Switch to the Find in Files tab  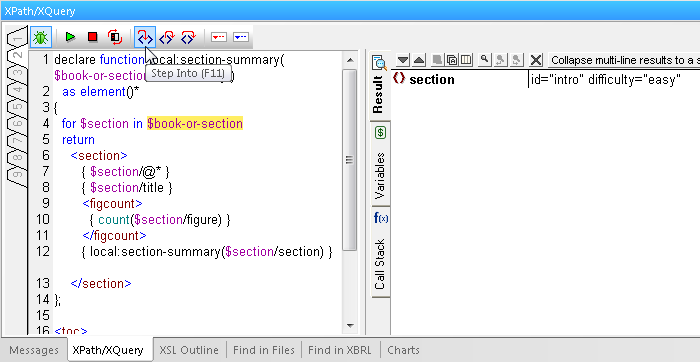pyautogui.click(x=264, y=350)
